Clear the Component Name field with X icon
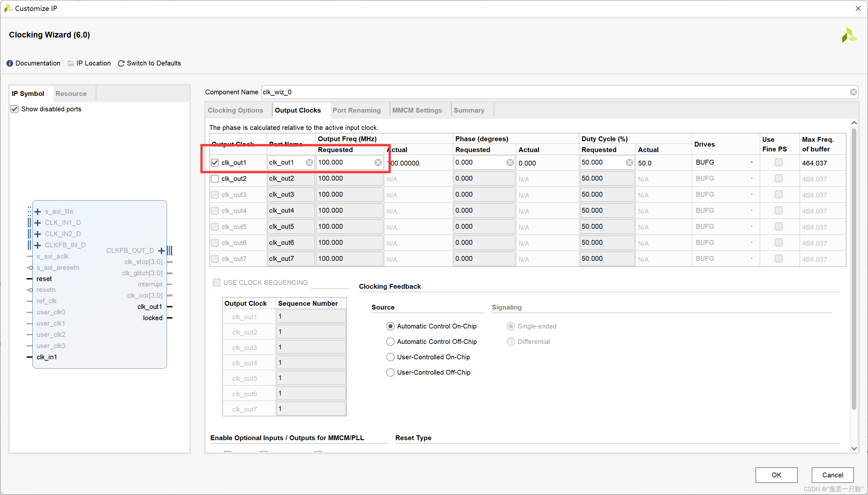This screenshot has height=495, width=868. [x=853, y=92]
